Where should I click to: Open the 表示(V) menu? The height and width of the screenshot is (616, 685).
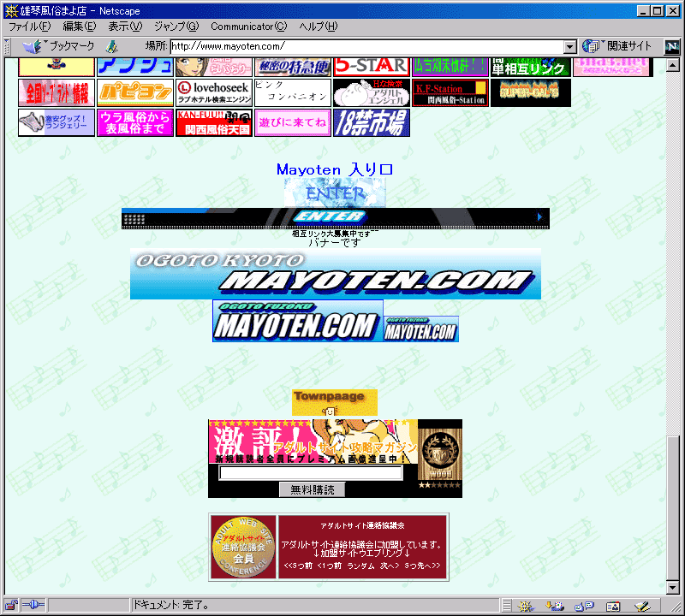pos(125,27)
